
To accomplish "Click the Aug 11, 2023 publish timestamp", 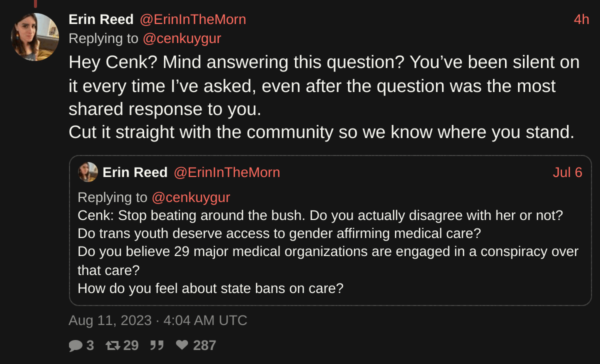I will tap(158, 320).
